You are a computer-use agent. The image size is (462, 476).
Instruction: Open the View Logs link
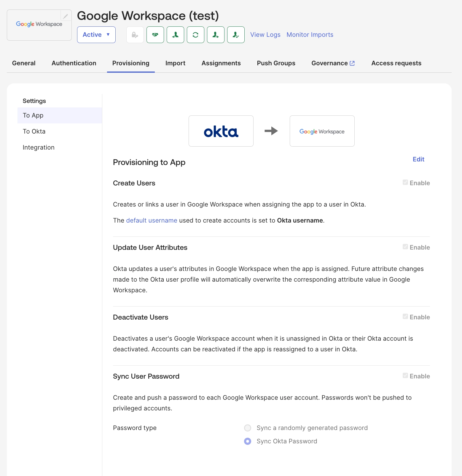265,35
